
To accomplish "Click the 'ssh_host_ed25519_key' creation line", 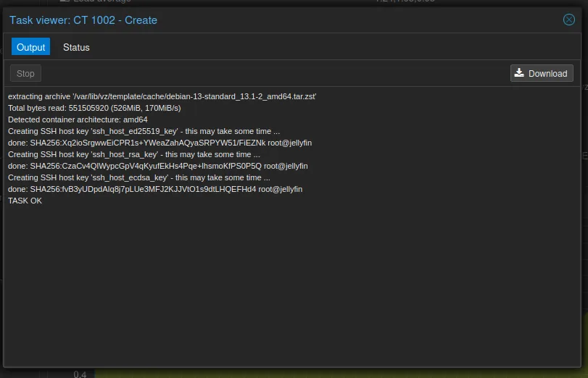I will point(144,132).
